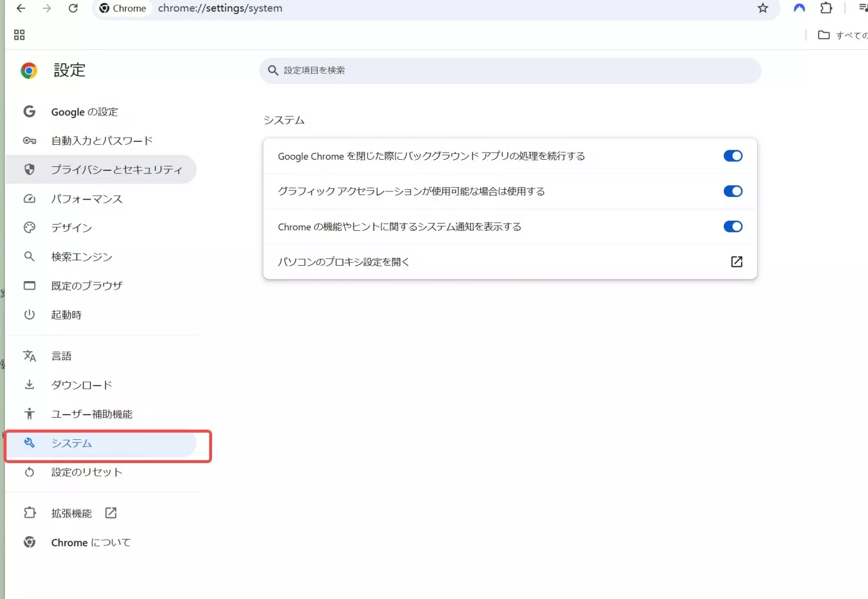Screen dimensions: 868x599
Task: Click the blue arc extension icon
Action: [x=799, y=8]
